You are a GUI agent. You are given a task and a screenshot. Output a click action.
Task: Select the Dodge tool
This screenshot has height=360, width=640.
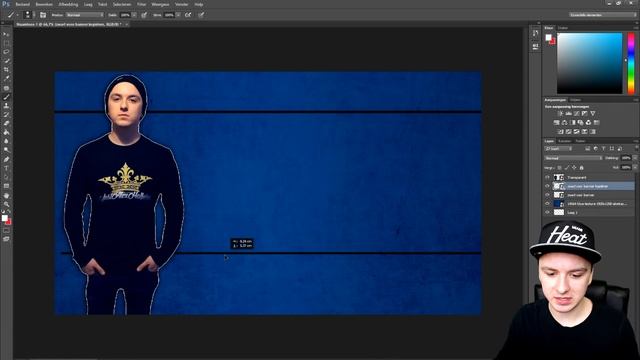[x=6, y=150]
